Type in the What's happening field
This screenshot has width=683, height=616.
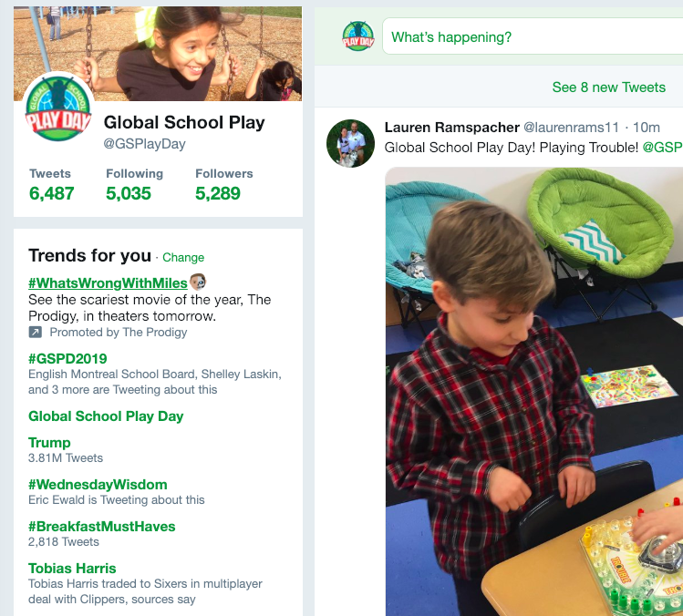(x=533, y=36)
